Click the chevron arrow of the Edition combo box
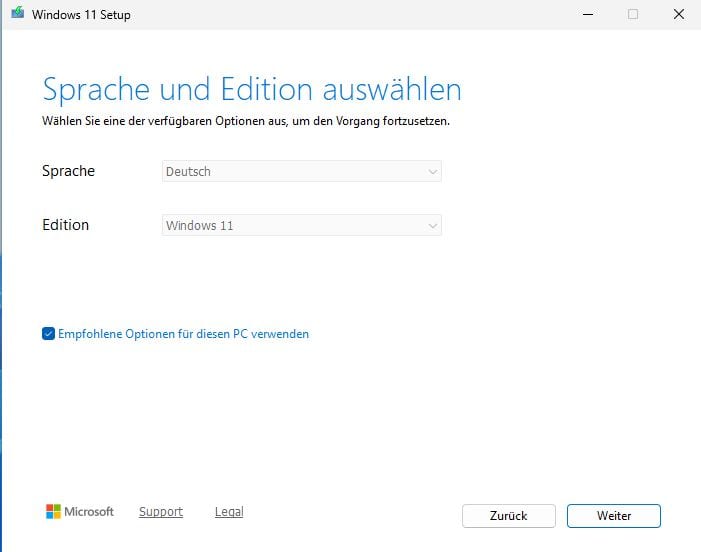This screenshot has height=552, width=701. (x=432, y=226)
